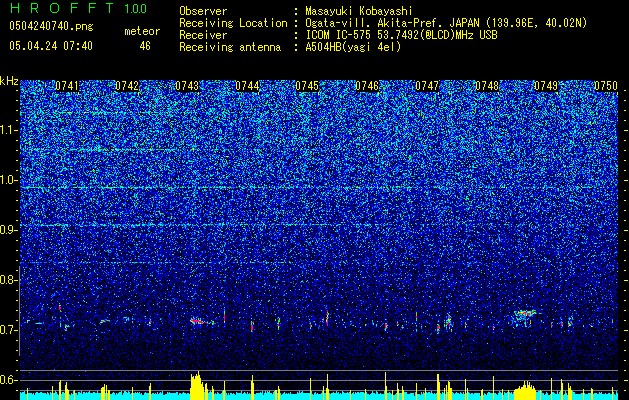Click the wide meteor echo before 0749
The image size is (629, 400).
525,314
